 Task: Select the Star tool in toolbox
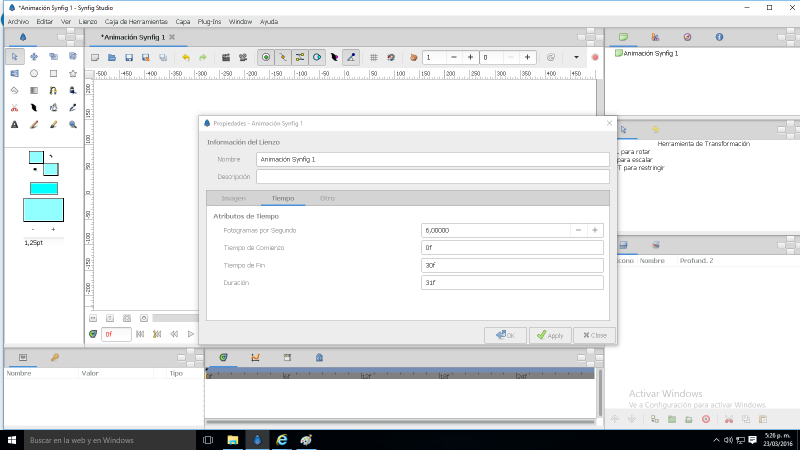pos(73,73)
